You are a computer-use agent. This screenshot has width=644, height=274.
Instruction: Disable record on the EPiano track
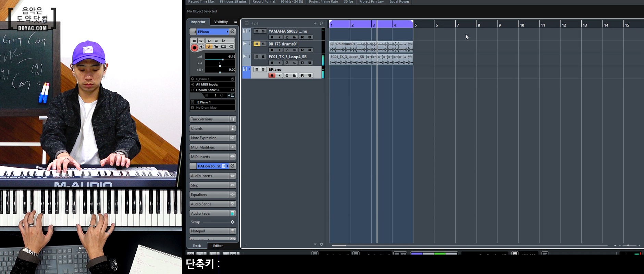point(272,75)
